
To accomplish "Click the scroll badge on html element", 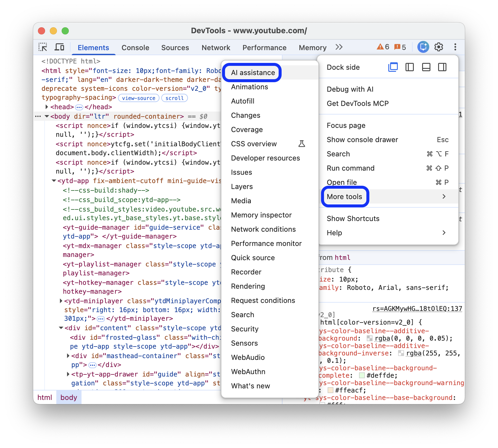I will pyautogui.click(x=174, y=98).
